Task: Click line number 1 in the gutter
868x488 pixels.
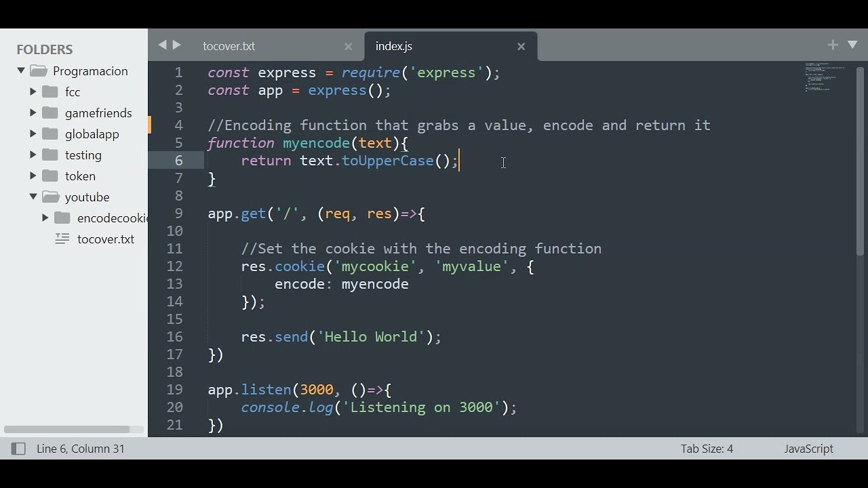Action: [x=178, y=73]
